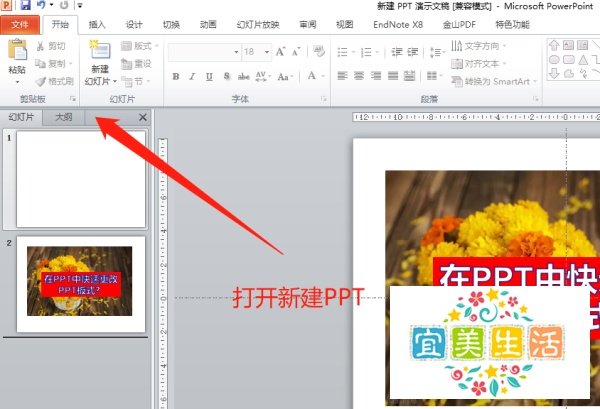Customize the Quick Access Toolbar dropdown
This screenshot has height=409, width=600.
click(80, 5)
